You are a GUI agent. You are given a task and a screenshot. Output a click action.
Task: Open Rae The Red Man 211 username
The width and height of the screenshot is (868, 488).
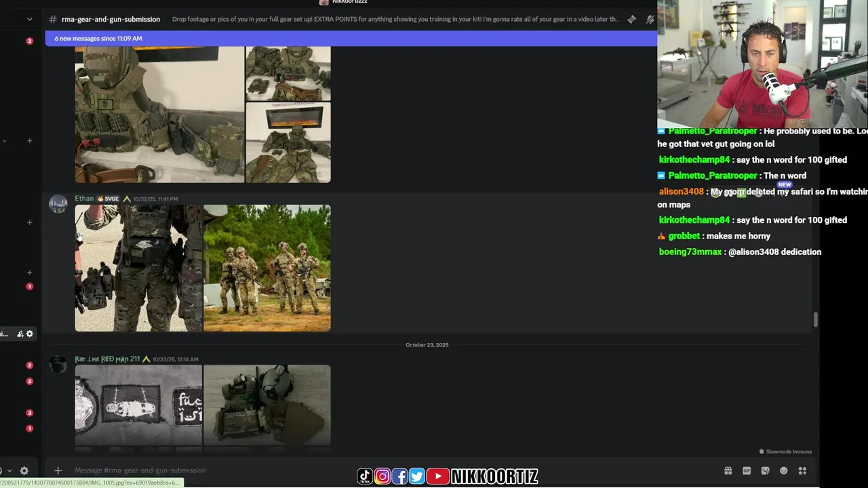coord(107,359)
